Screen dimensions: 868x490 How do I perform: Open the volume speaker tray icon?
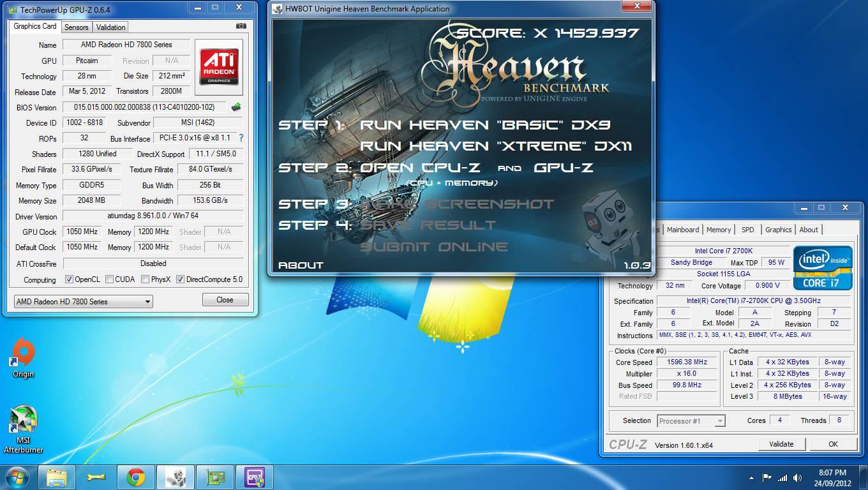tap(797, 477)
